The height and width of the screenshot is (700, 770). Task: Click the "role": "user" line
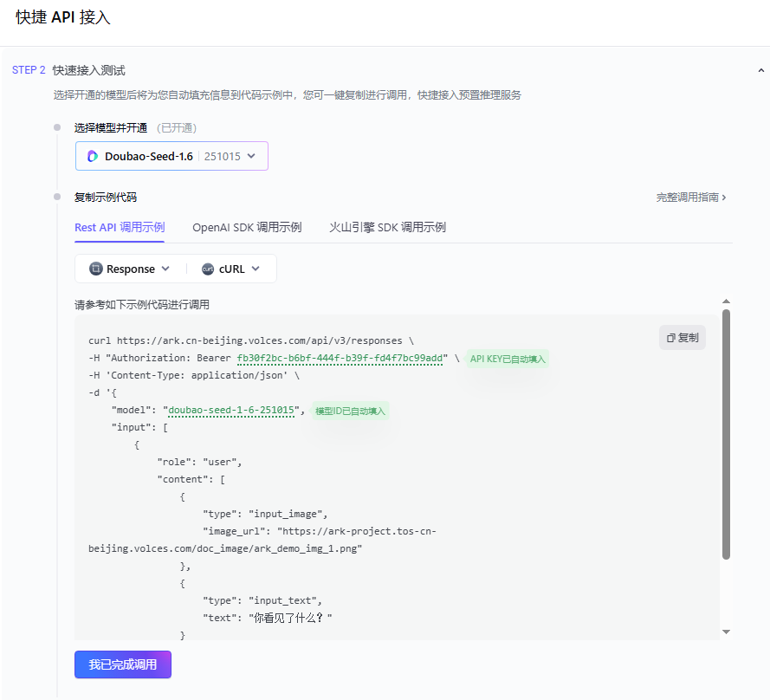click(x=199, y=462)
